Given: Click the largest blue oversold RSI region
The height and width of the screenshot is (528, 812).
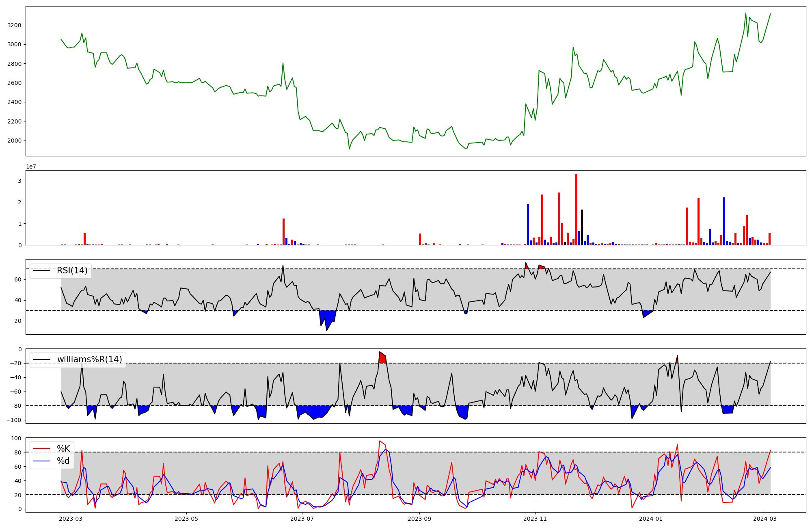Looking at the screenshot, I should 327,318.
